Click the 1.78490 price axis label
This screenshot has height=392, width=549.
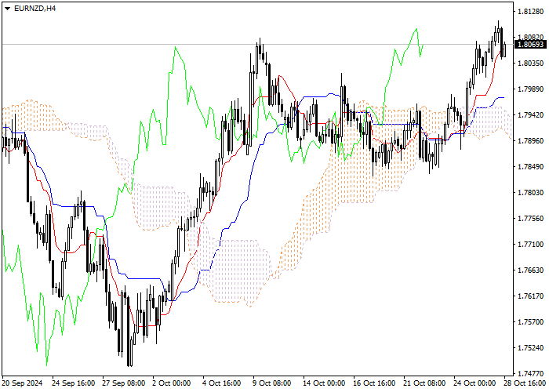pos(531,166)
